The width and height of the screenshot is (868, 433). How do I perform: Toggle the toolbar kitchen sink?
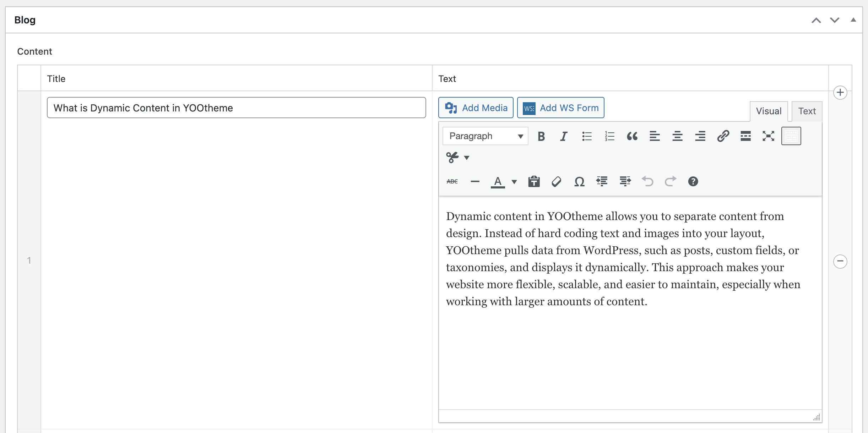791,136
